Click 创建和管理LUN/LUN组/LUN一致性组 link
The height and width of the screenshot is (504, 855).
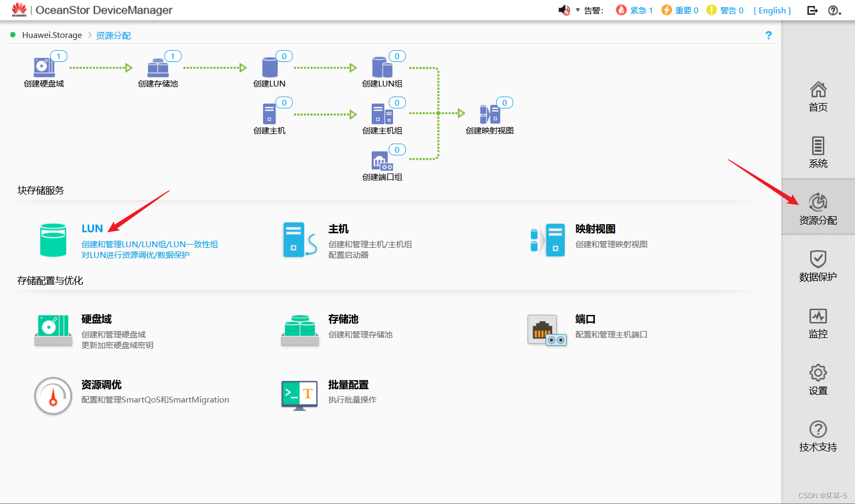(150, 245)
